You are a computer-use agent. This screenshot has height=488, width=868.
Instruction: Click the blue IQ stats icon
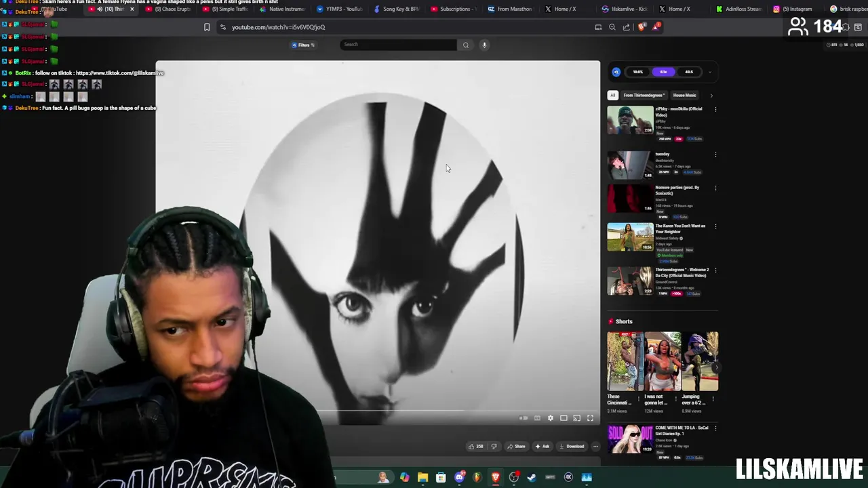tap(616, 72)
